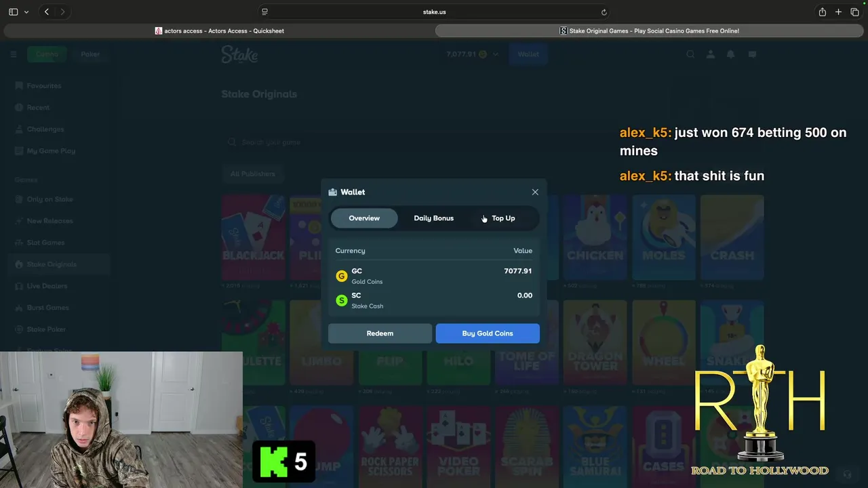Open the Rock Paper Scissors thumbnail
The width and height of the screenshot is (868, 488).
(390, 447)
